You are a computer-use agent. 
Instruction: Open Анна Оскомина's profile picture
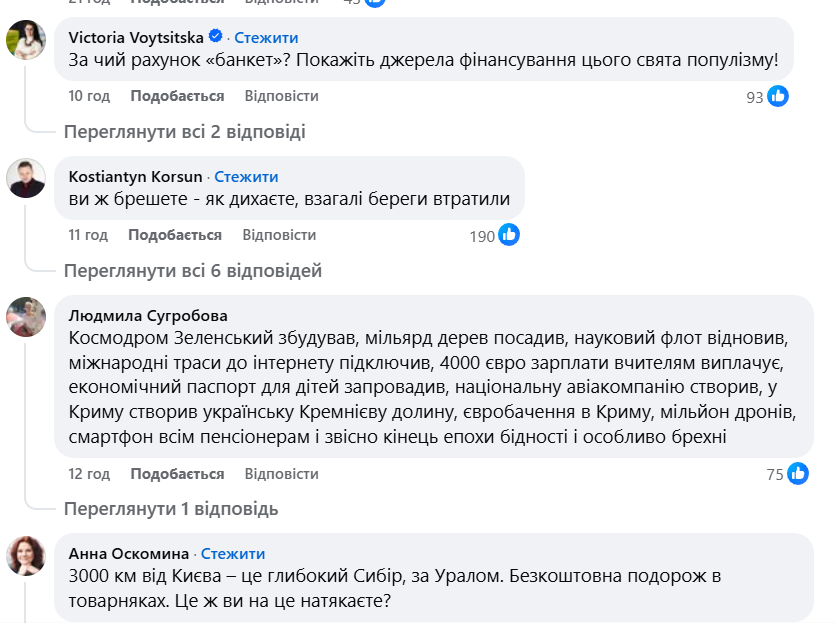click(x=26, y=556)
